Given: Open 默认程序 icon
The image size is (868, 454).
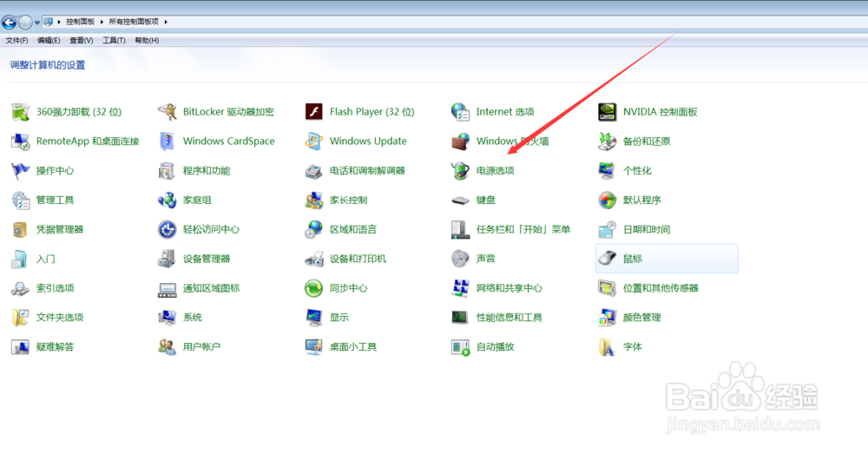Looking at the screenshot, I should pyautogui.click(x=608, y=200).
